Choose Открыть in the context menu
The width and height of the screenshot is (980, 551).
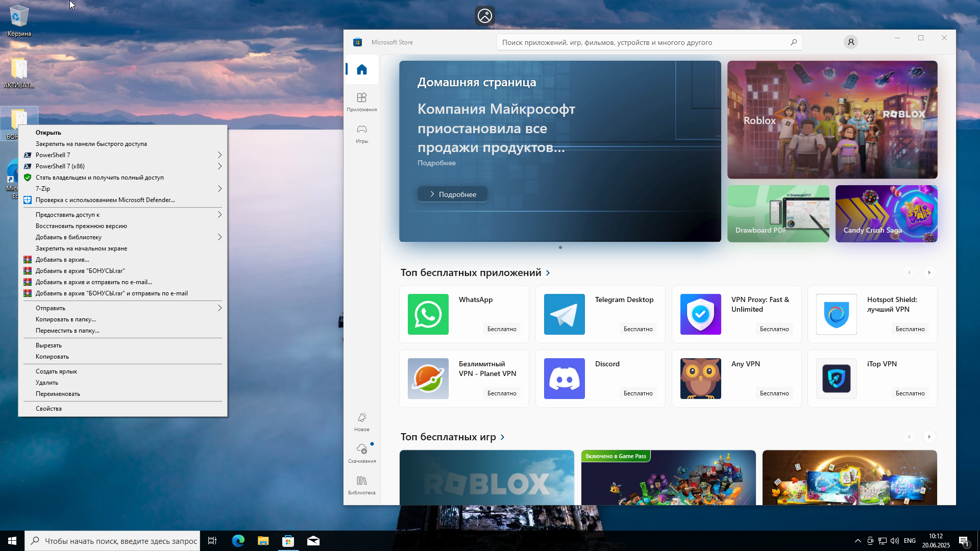[x=122, y=133]
